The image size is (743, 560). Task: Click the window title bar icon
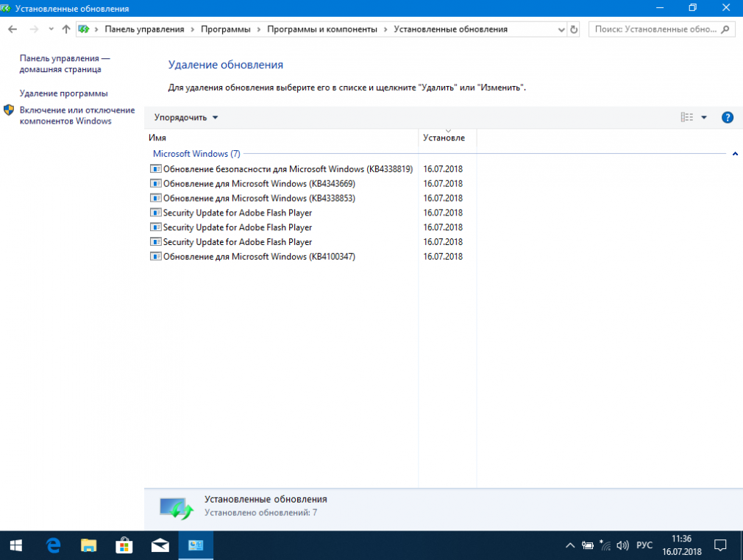pos(5,8)
